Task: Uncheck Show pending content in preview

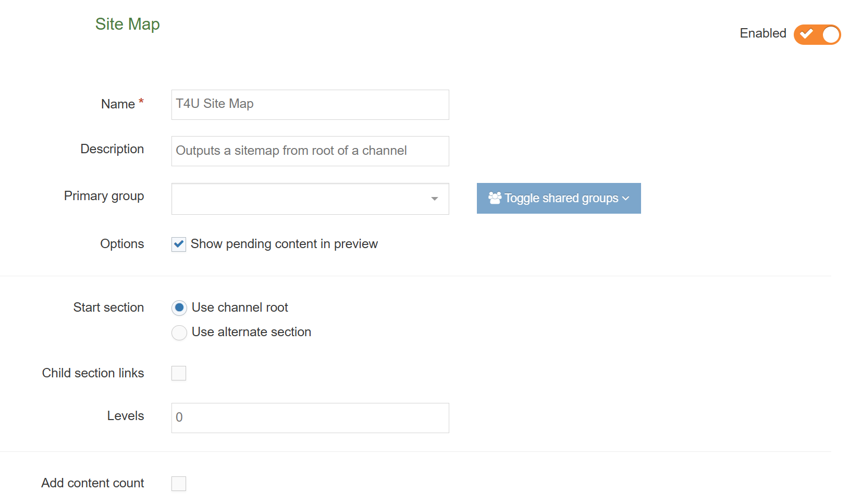Action: coord(179,244)
